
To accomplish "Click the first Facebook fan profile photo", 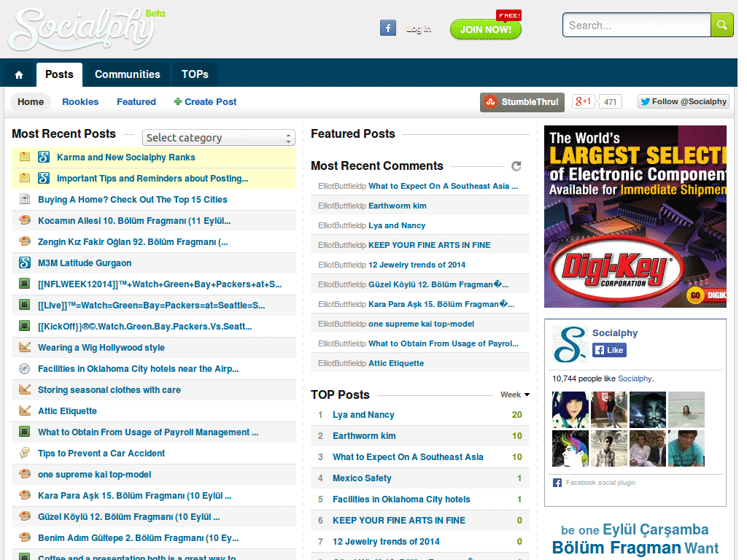I will point(570,410).
